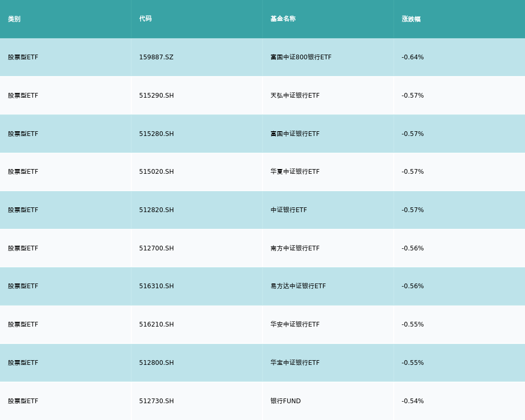Click the 银行FUND name cell
The height and width of the screenshot is (420, 525).
[x=286, y=401]
